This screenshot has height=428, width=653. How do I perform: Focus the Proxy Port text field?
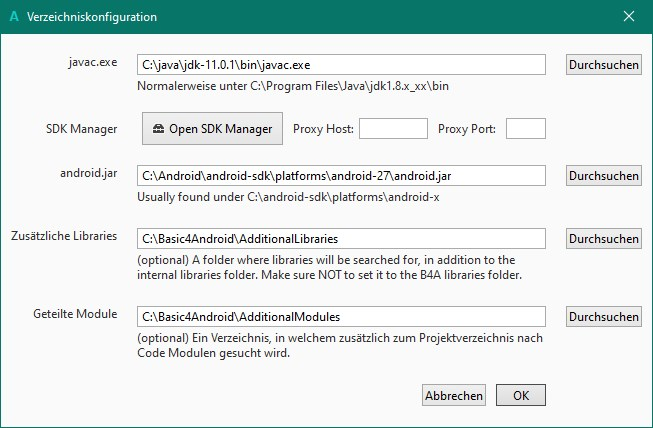point(526,129)
